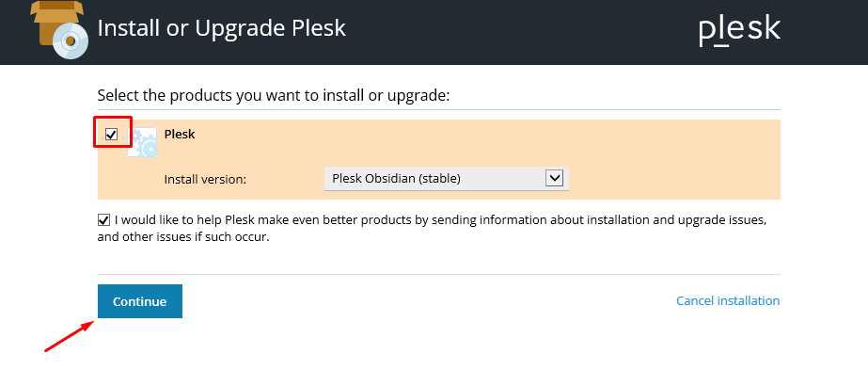Click the bold Plesk product name
This screenshot has width=868, height=386.
[180, 134]
